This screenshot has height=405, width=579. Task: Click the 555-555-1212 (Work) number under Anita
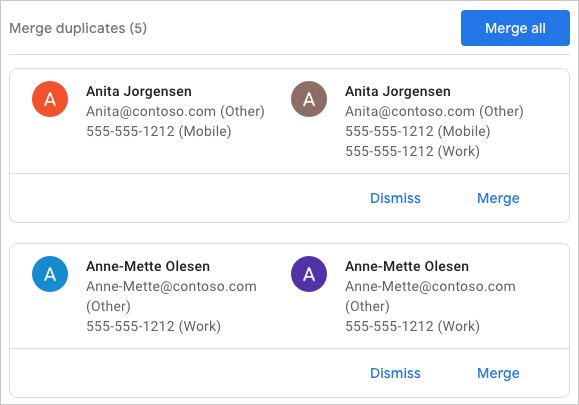point(412,151)
